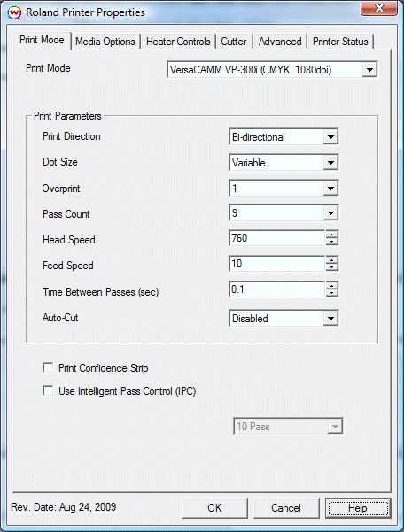Click the Roland app icon in title bar

[14, 13]
